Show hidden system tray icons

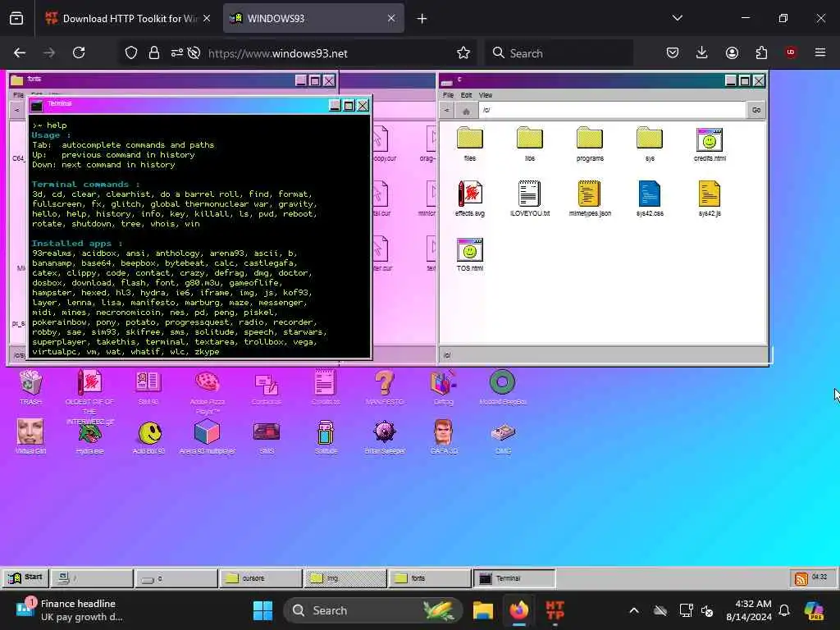tap(634, 610)
